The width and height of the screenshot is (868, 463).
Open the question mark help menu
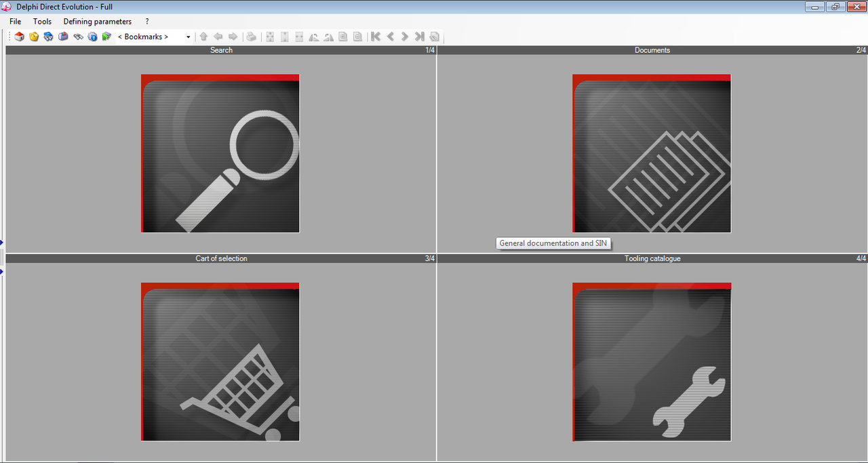[x=147, y=22]
